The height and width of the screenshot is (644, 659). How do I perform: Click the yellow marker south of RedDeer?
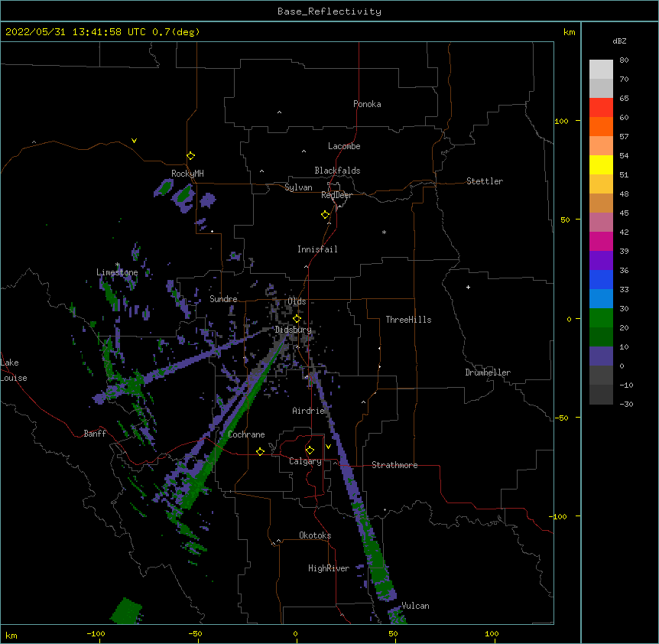point(325,215)
